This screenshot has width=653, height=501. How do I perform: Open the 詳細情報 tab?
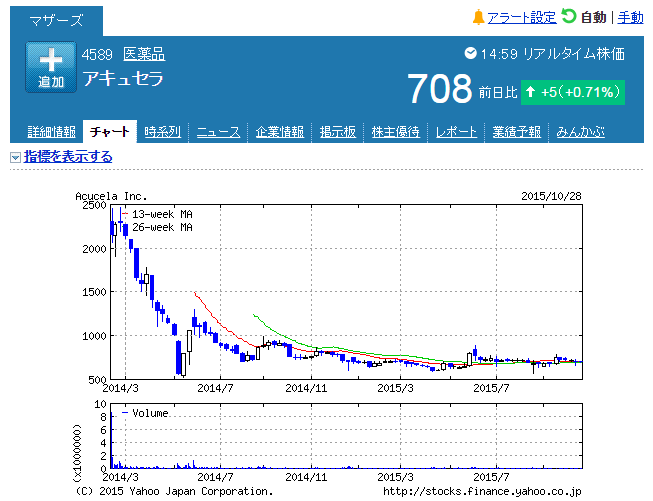pyautogui.click(x=51, y=132)
